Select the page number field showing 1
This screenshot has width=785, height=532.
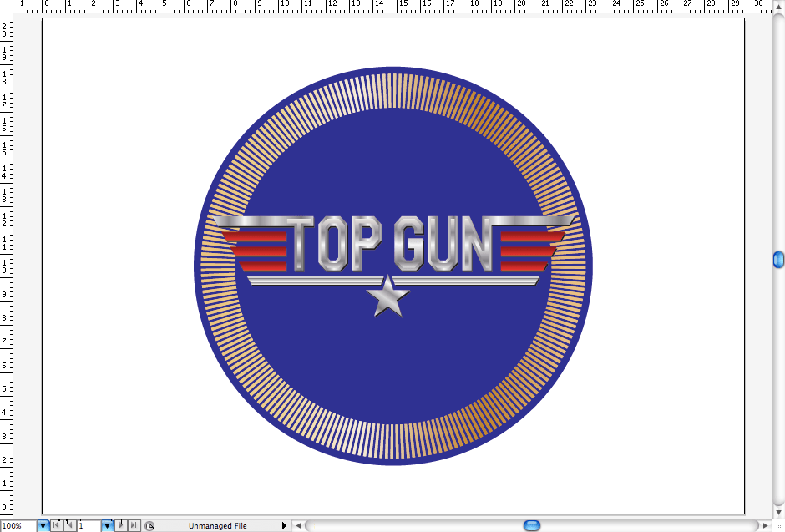88,525
